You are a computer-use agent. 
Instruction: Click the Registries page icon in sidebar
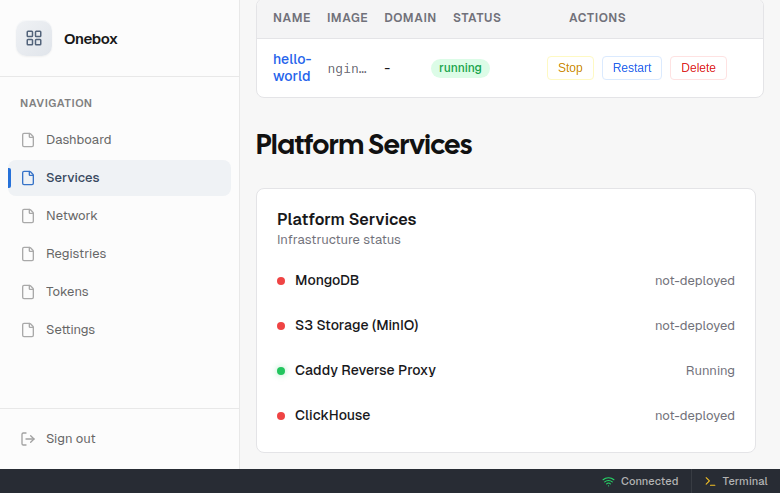click(x=28, y=254)
